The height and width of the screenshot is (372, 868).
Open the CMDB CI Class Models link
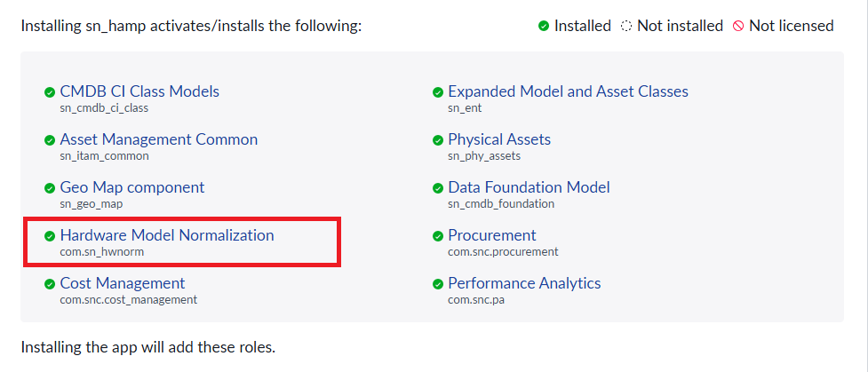coord(139,91)
